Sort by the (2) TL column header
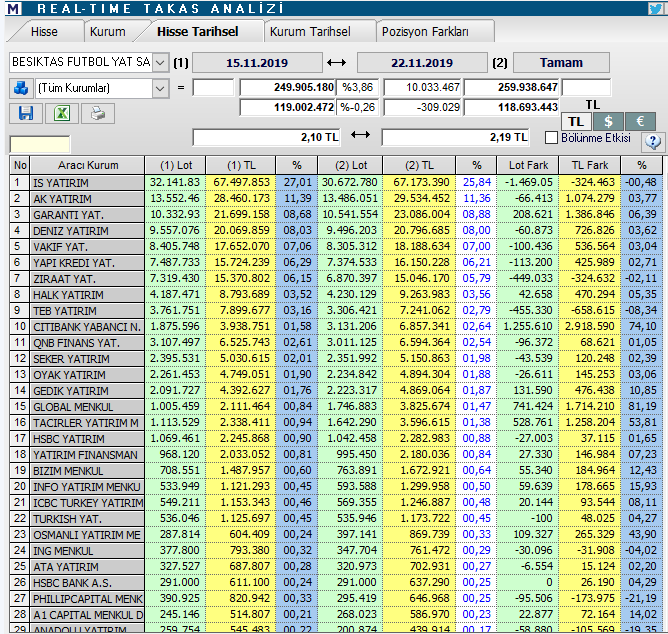 pos(419,165)
